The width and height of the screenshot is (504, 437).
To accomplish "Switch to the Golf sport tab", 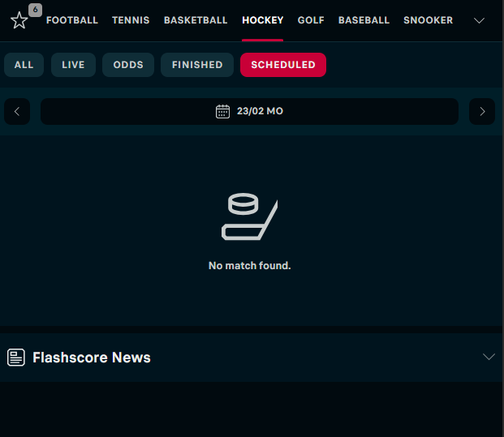I will coord(311,20).
